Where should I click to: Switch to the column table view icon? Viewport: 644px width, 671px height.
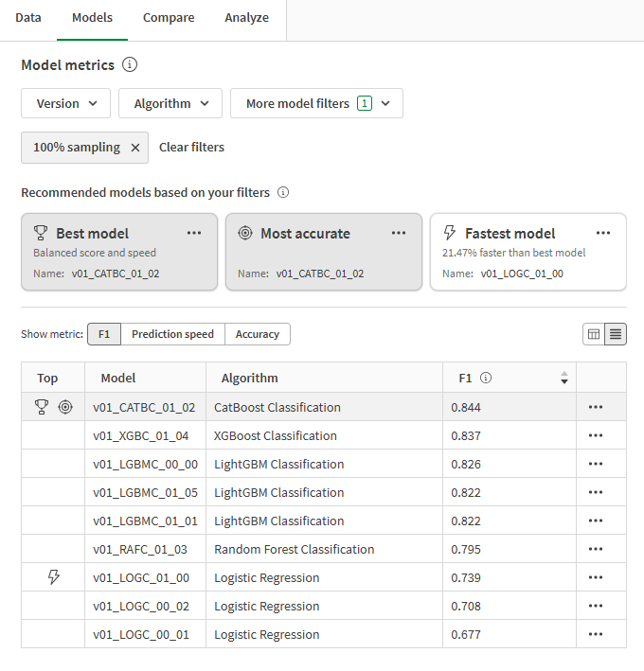594,334
